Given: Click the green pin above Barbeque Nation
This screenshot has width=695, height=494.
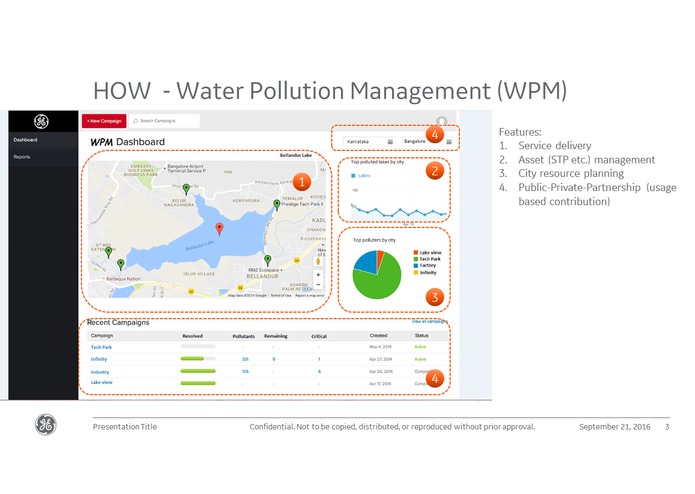Looking at the screenshot, I should (121, 265).
